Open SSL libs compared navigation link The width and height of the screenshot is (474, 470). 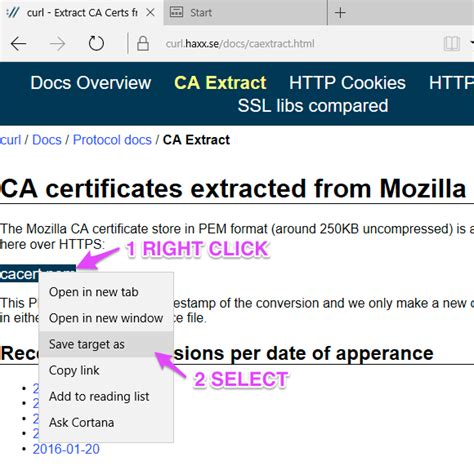click(x=313, y=106)
